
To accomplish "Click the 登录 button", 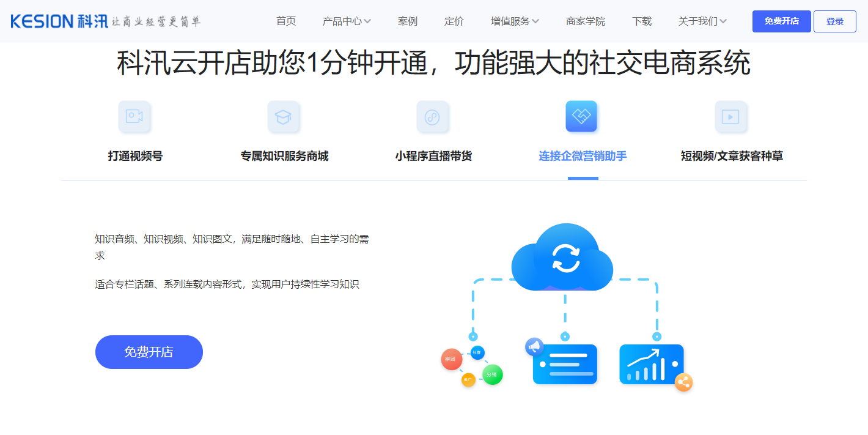I will pyautogui.click(x=835, y=21).
